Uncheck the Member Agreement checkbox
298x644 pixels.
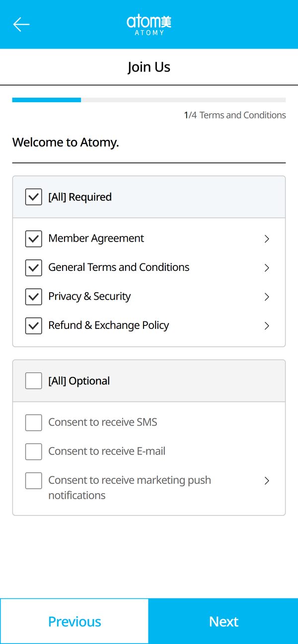click(x=34, y=239)
